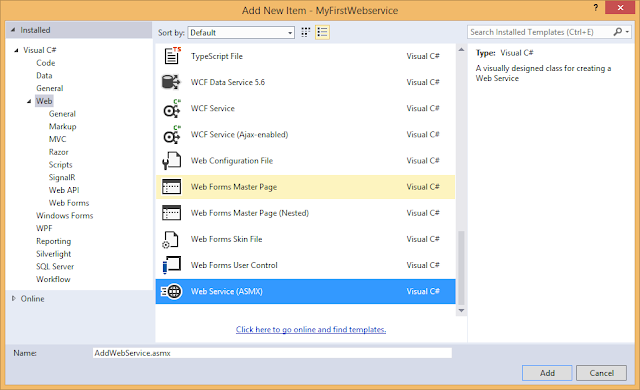Click the Visual C# root node label

pos(40,50)
